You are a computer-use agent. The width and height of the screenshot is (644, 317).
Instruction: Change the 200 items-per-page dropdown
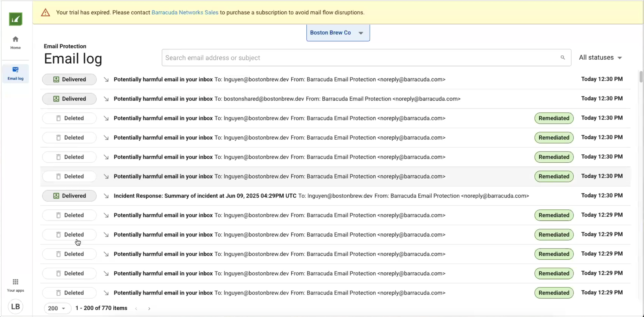(57, 308)
